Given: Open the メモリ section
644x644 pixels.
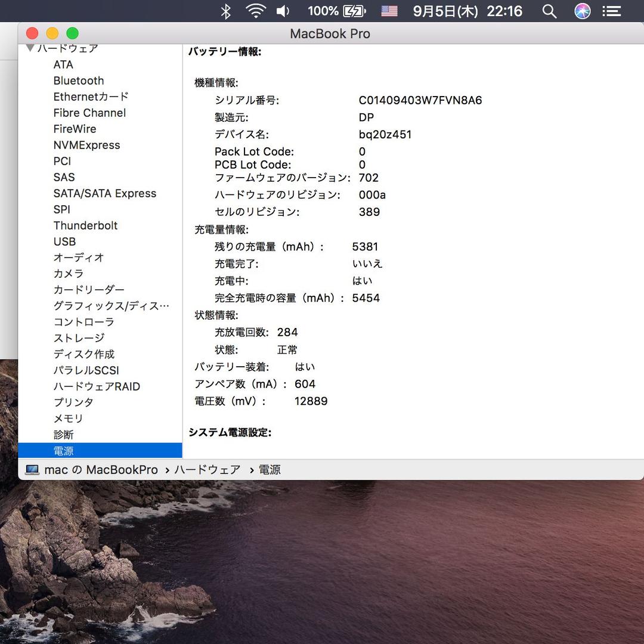Looking at the screenshot, I should pos(68,419).
